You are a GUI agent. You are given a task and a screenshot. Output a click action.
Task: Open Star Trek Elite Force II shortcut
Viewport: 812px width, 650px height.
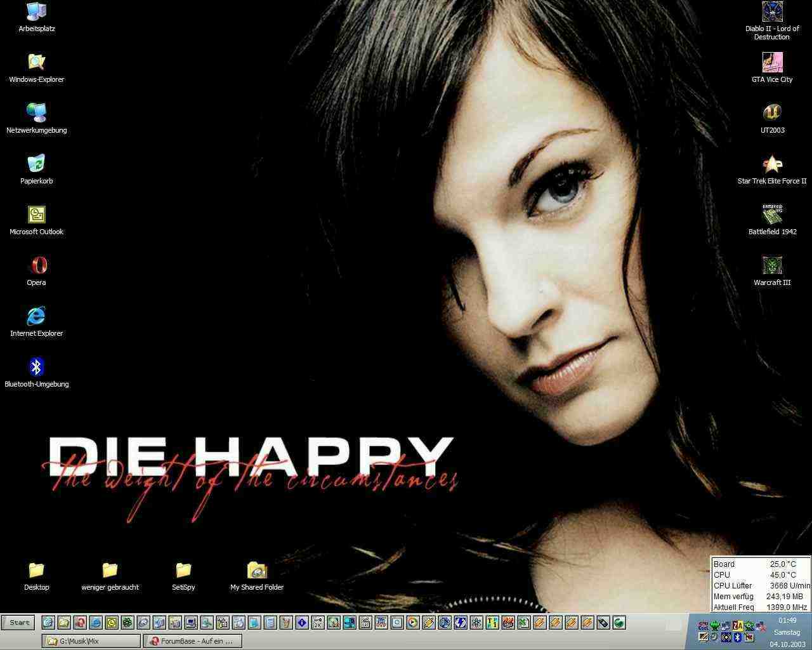[772, 169]
